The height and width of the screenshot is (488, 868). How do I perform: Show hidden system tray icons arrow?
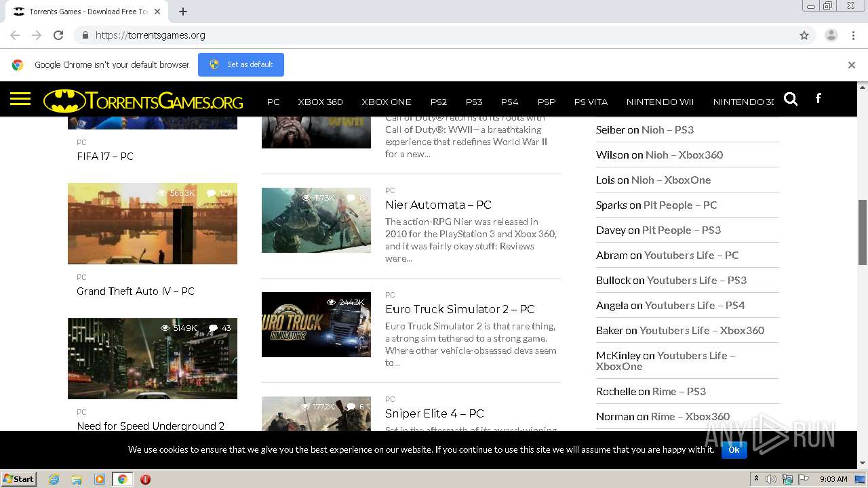[756, 479]
